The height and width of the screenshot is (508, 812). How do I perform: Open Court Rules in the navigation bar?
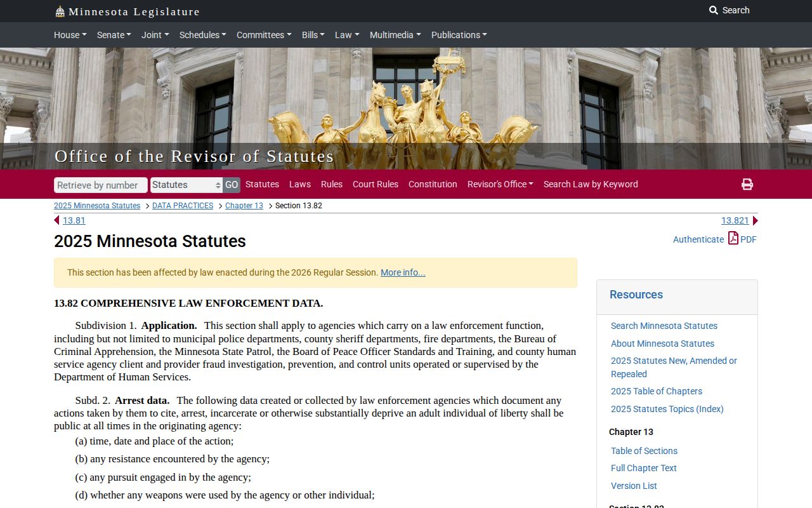point(376,184)
